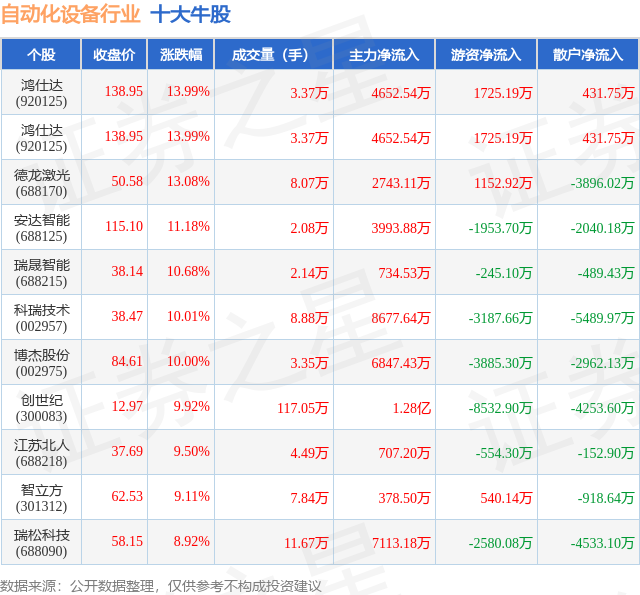
Task: Click the 个股 column header
Action: point(41,55)
